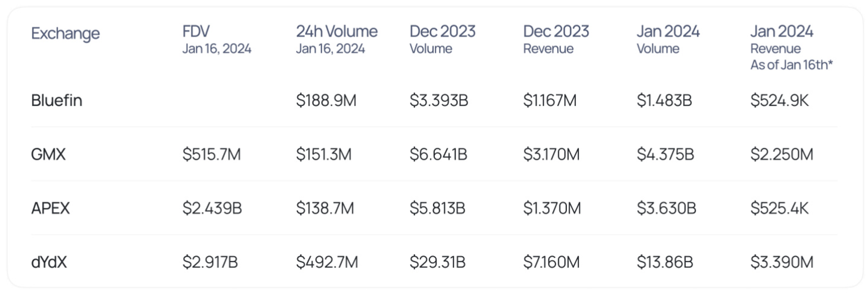Select dYdX's $492.7M 24h volume
This screenshot has width=868, height=296.
pyautogui.click(x=327, y=262)
